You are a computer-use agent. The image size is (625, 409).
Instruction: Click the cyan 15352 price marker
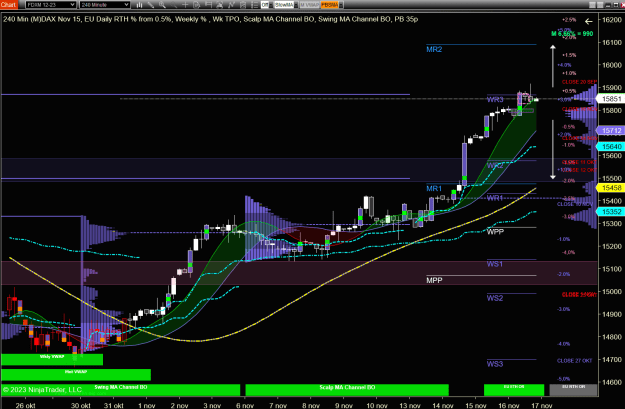611,212
